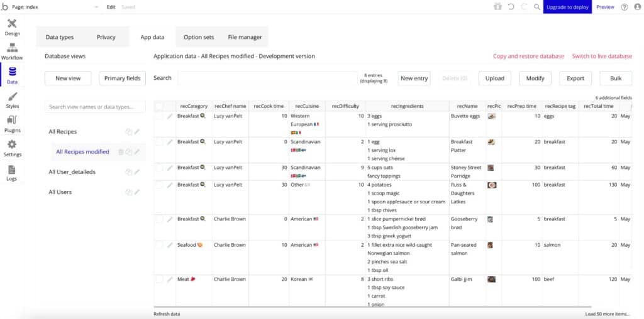Select the Galbi jjim row checkbox
The width and height of the screenshot is (644, 319).
click(x=159, y=279)
